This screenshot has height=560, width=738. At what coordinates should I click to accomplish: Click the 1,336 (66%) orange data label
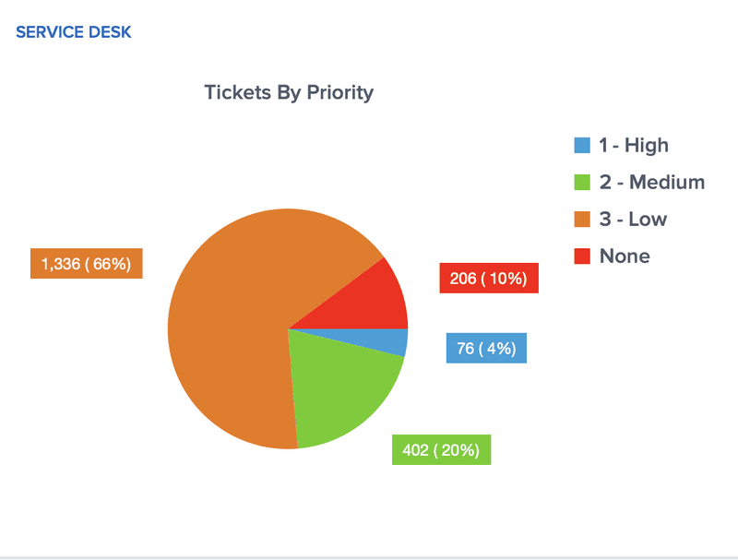[x=86, y=264]
